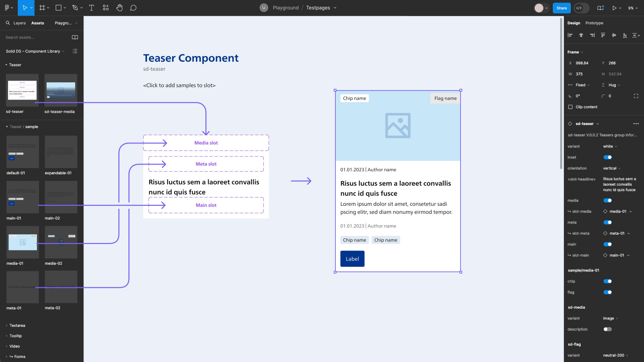
Task: Click the align horizontal centers icon
Action: [581, 35]
